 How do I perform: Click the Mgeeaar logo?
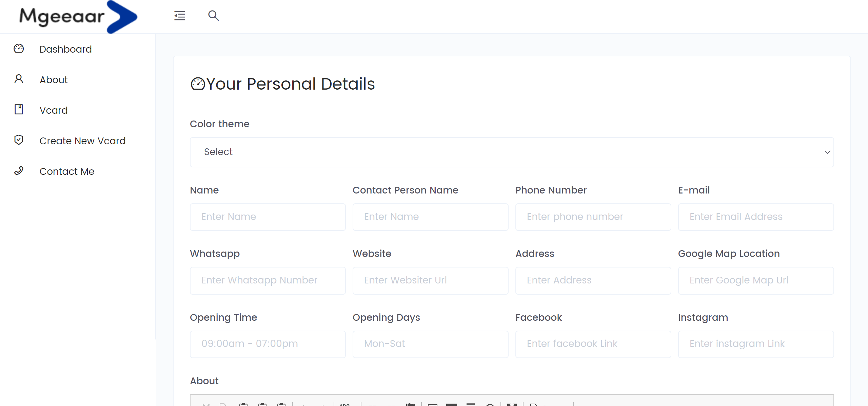(x=78, y=16)
